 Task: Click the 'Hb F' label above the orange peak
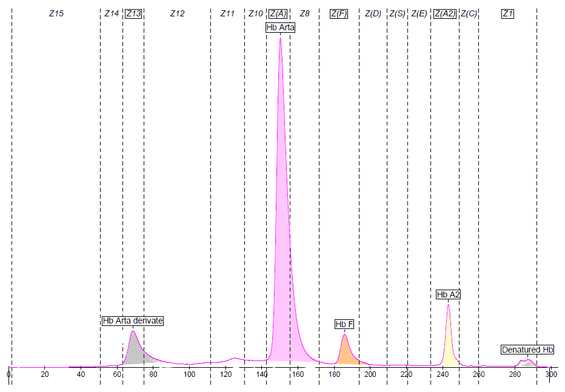point(344,324)
